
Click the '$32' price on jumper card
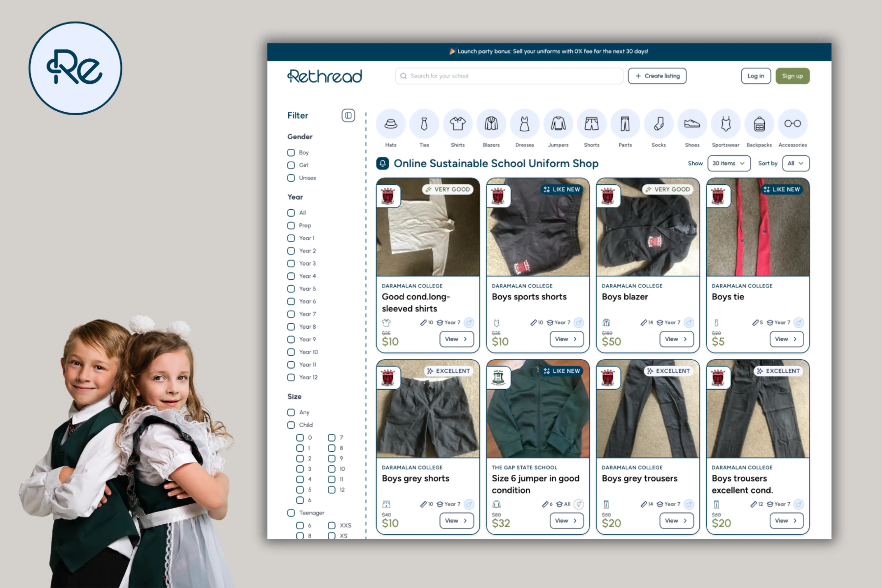pos(501,524)
